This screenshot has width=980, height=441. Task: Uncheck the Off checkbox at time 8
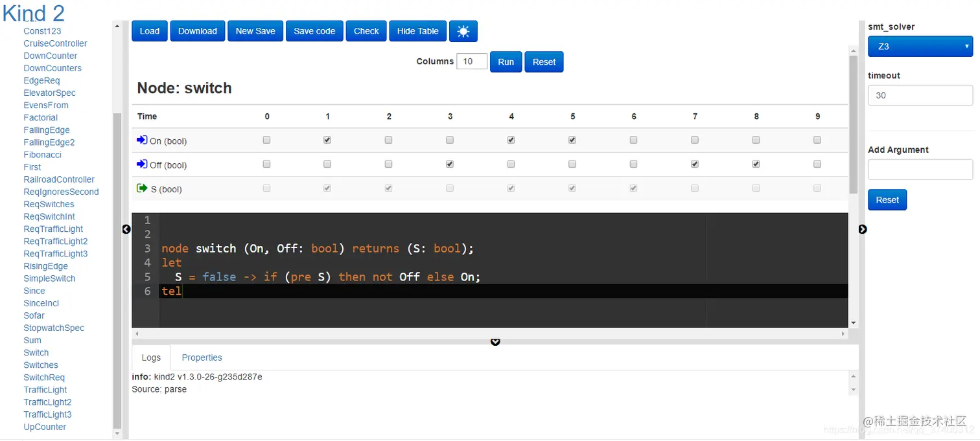pyautogui.click(x=756, y=164)
